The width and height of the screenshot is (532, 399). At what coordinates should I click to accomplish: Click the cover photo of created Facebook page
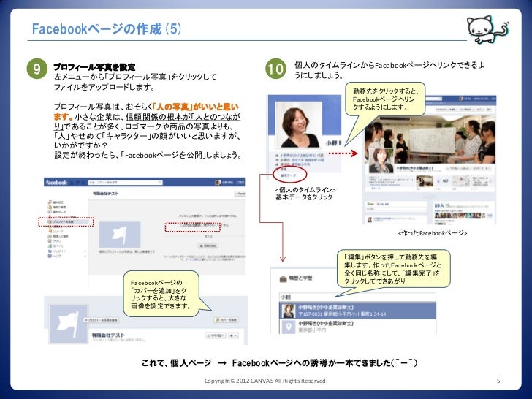tap(430, 140)
